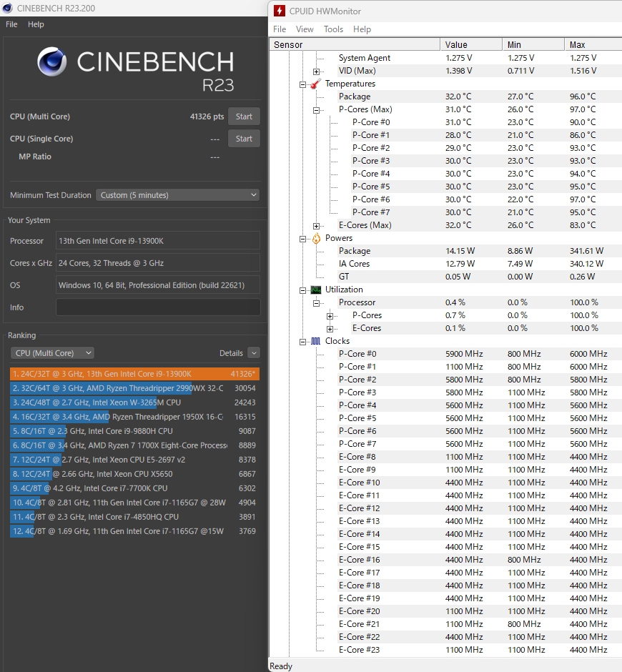The height and width of the screenshot is (672, 622).
Task: Select the i7-1165G7 @ 28W ranking entry
Action: pos(134,503)
